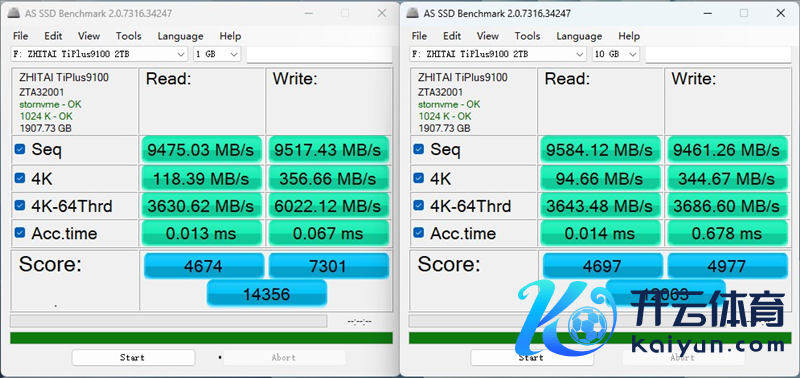
Task: Click write score 4977
Action: pos(728,266)
